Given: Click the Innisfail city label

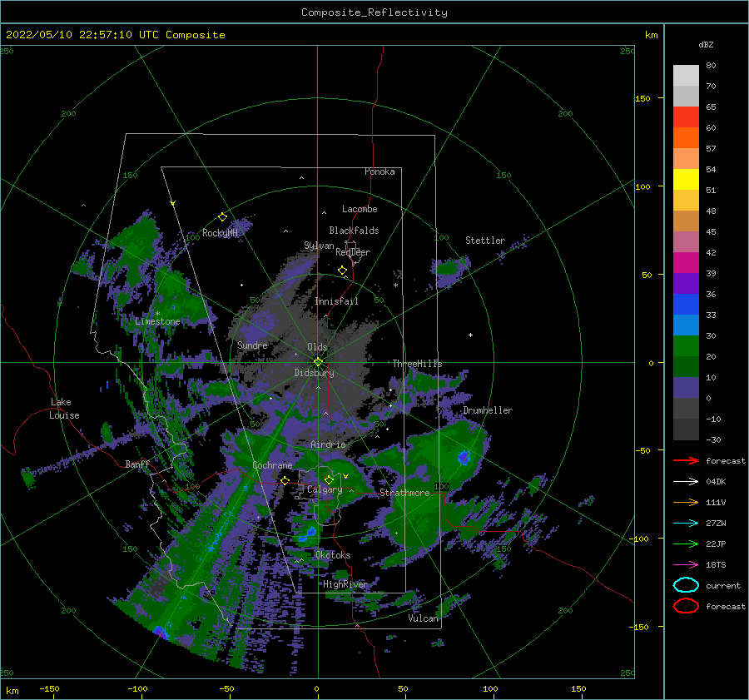Looking at the screenshot, I should (x=336, y=301).
